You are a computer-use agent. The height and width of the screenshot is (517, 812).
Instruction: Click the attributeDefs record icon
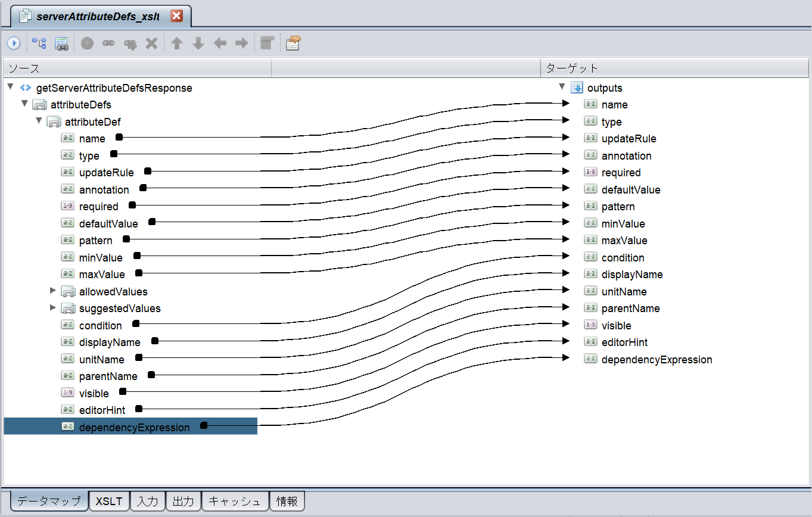click(x=39, y=105)
